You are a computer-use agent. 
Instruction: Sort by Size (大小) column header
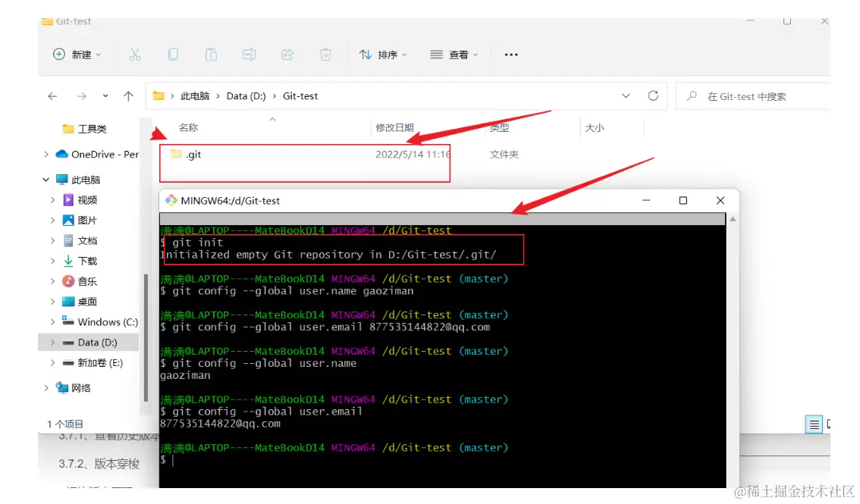(595, 127)
